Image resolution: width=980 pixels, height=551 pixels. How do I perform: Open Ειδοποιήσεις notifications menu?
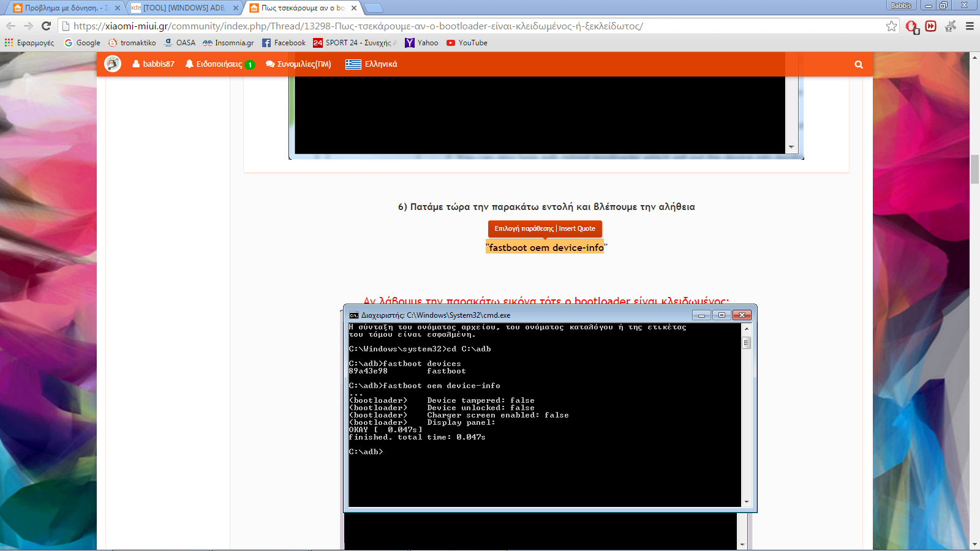[x=219, y=64]
